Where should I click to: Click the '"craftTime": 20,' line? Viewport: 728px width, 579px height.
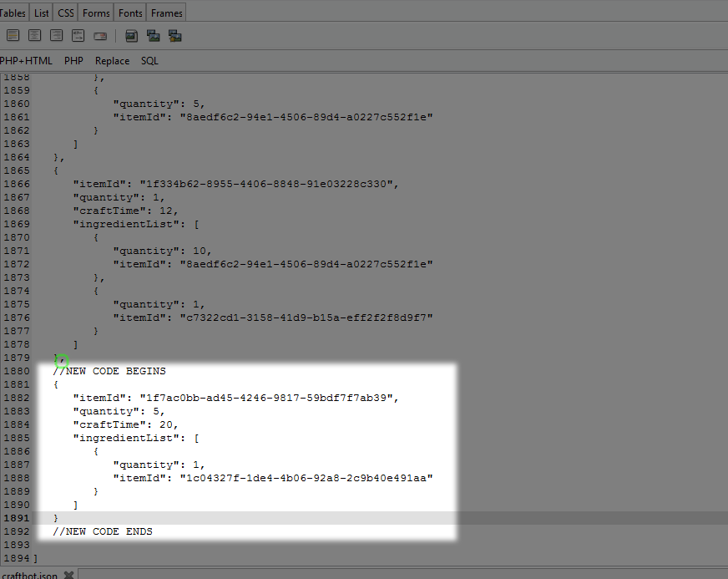[125, 424]
